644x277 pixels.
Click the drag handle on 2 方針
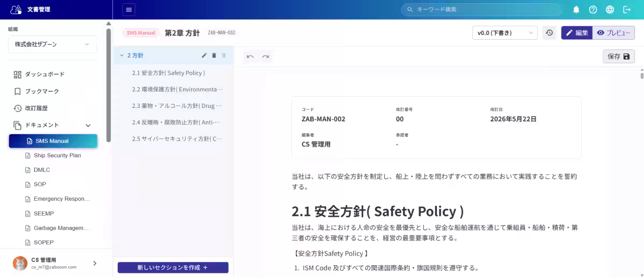pos(224,55)
